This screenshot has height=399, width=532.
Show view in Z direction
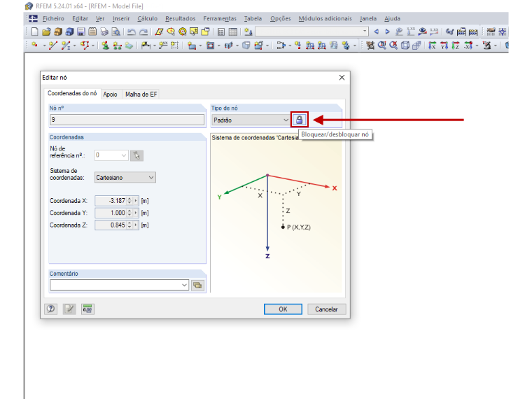click(455, 45)
